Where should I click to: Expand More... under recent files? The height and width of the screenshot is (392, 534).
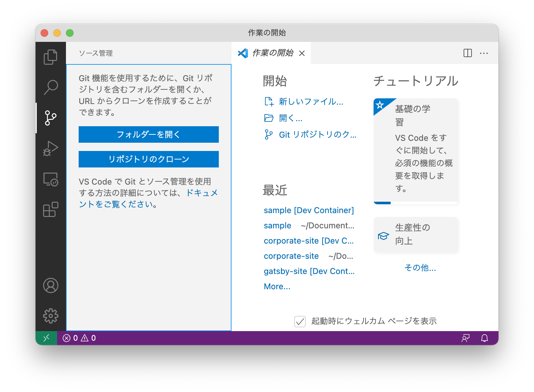(x=277, y=286)
